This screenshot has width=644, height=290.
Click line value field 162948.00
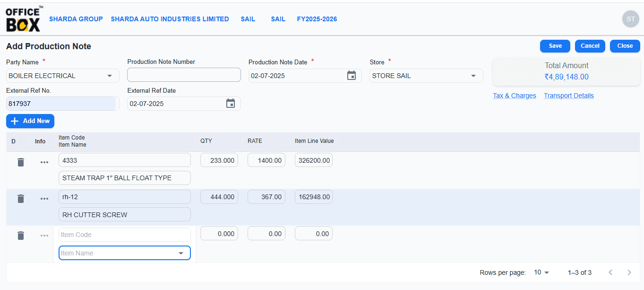[x=314, y=197]
